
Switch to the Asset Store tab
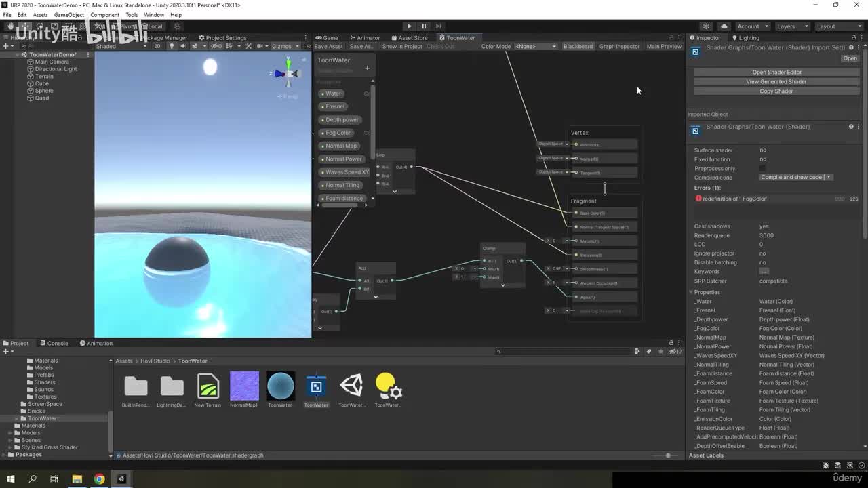pyautogui.click(x=409, y=38)
